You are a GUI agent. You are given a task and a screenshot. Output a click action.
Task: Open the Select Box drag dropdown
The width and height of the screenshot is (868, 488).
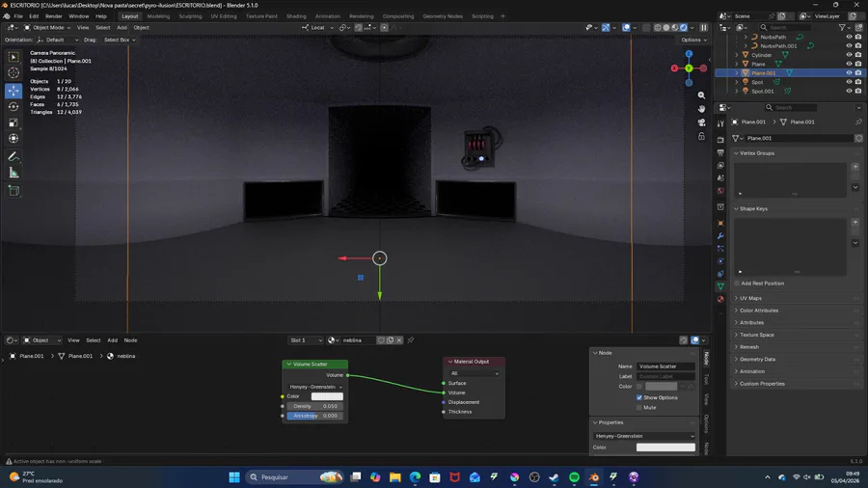tap(119, 40)
